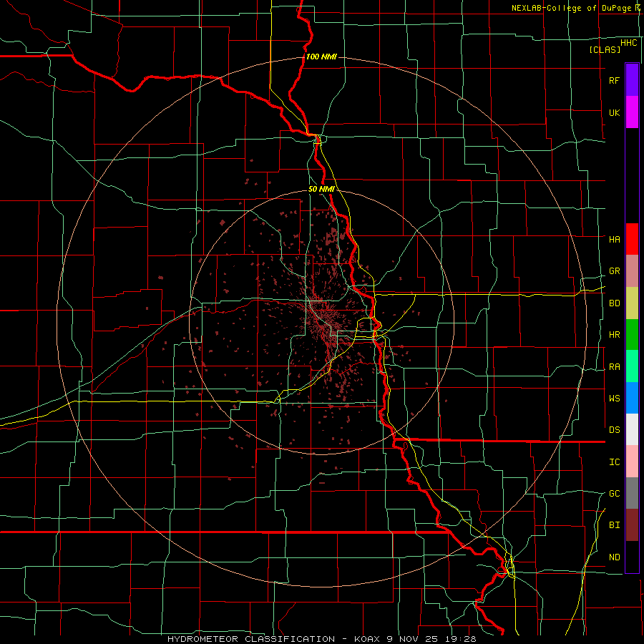Click the UK legend label
Screen dimensions: 644x644
[614, 112]
